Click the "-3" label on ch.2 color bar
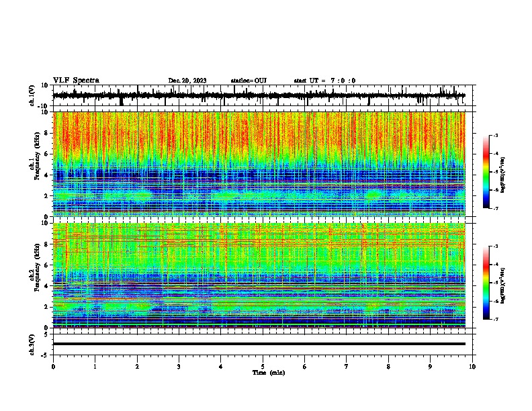This screenshot has width=532, height=411. click(495, 246)
